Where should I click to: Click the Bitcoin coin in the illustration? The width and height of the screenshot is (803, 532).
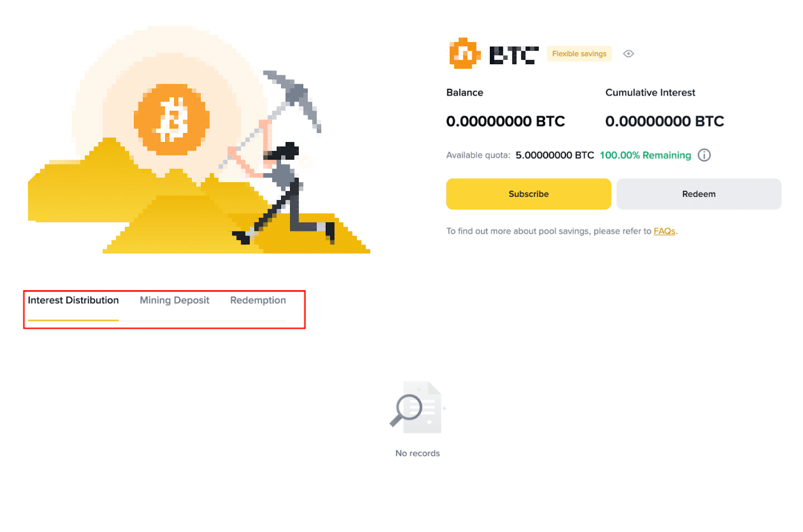[172, 119]
